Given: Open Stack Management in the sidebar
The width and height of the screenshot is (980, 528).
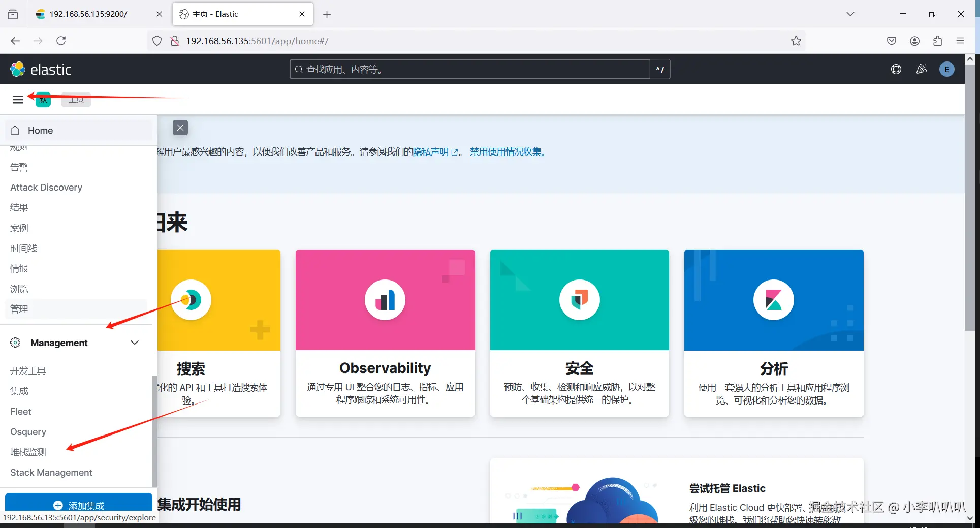Looking at the screenshot, I should pos(51,473).
